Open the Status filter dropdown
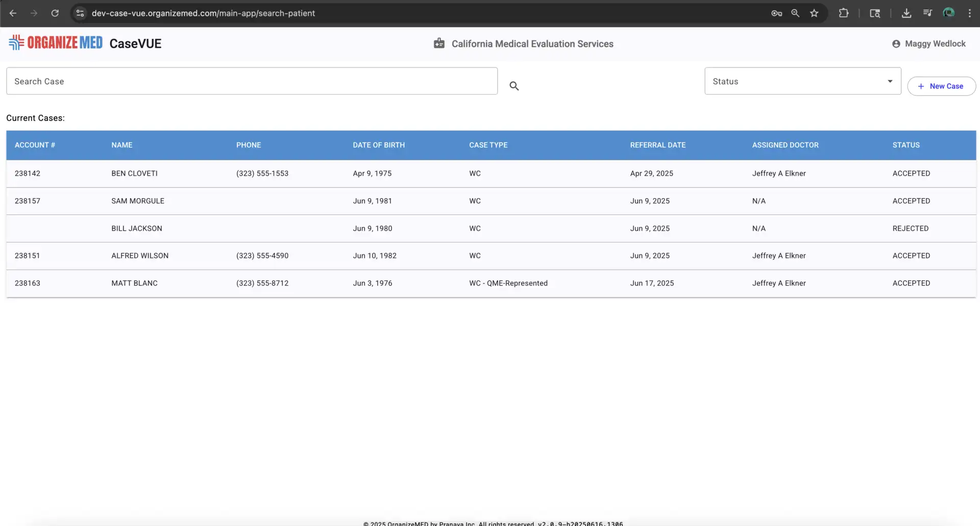The height and width of the screenshot is (526, 980). [x=796, y=81]
